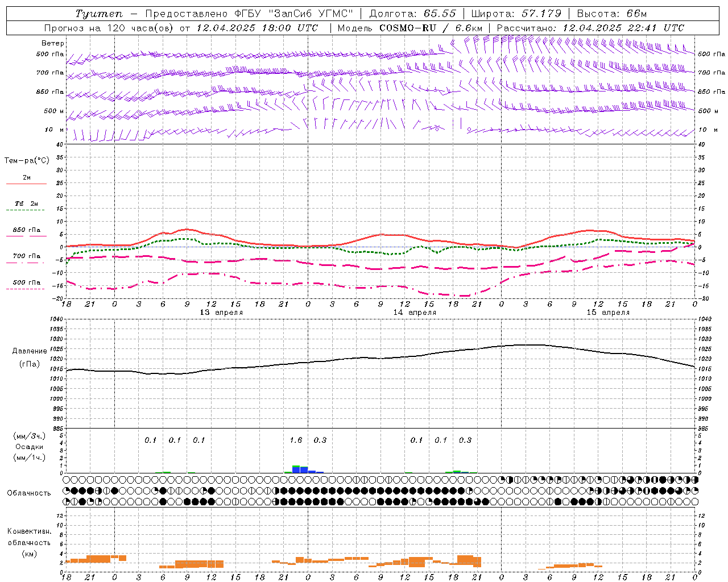728x582 pixels.
Task: Click the "Td 2м" dew point legend entry
Action: click(x=27, y=203)
